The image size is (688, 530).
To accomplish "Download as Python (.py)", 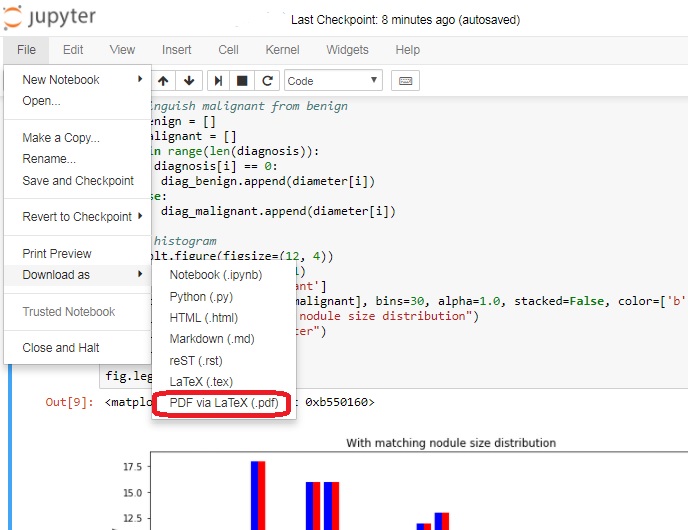I will [224, 297].
